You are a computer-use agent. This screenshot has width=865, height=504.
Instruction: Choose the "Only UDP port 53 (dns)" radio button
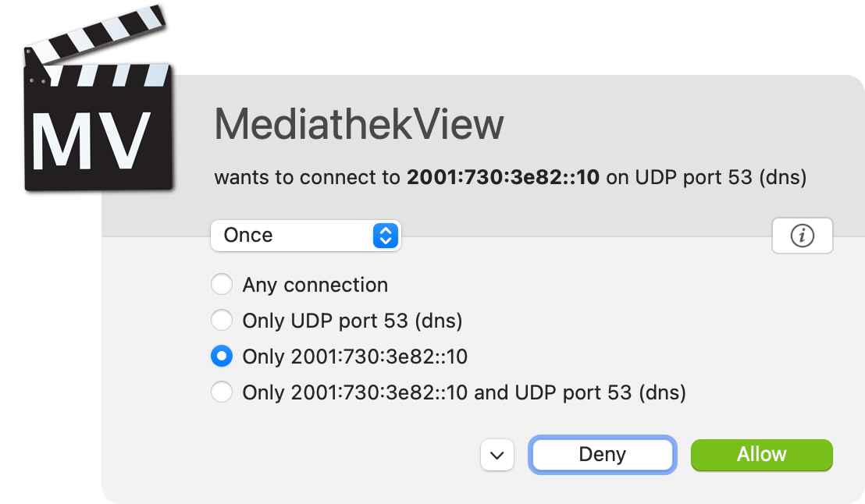coord(222,320)
